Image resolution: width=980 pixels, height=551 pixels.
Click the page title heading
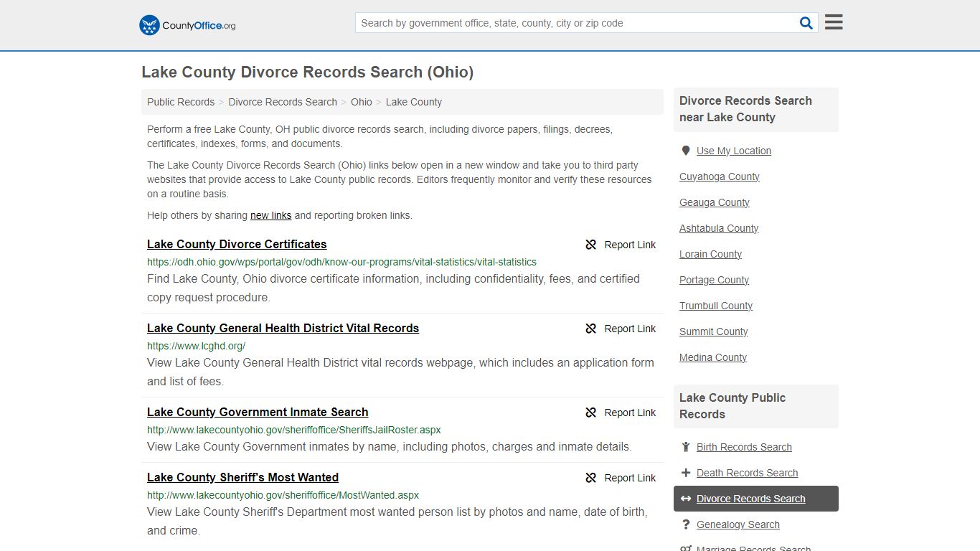pyautogui.click(x=308, y=72)
